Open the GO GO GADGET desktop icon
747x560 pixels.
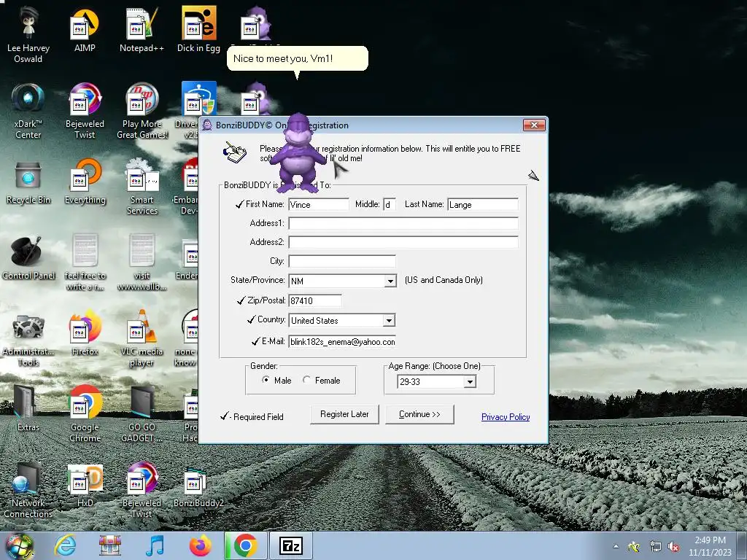(142, 414)
